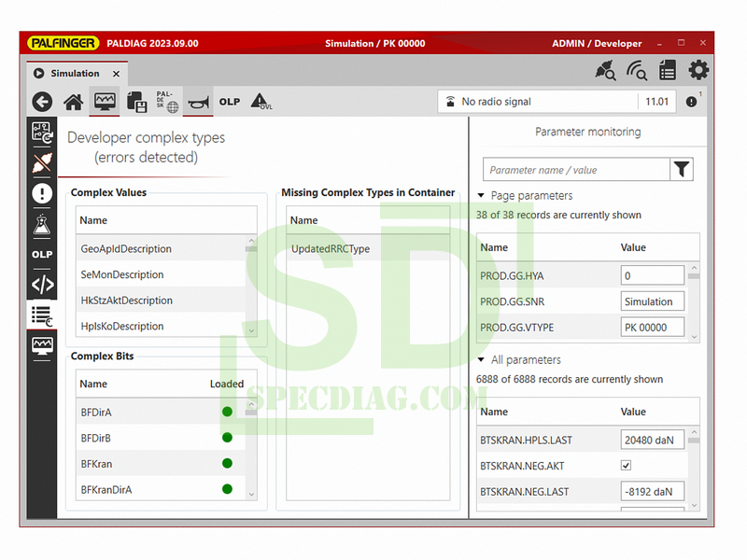Click the notification alert icon with badge
747x560 pixels.
[x=692, y=102]
